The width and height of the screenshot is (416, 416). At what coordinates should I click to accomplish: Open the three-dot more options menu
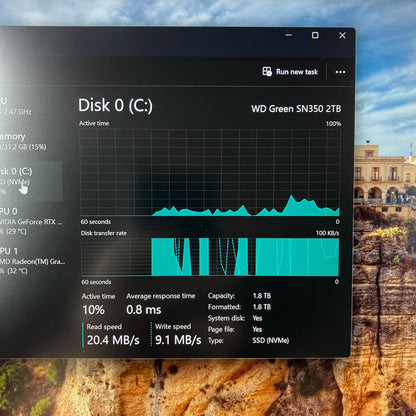click(340, 72)
